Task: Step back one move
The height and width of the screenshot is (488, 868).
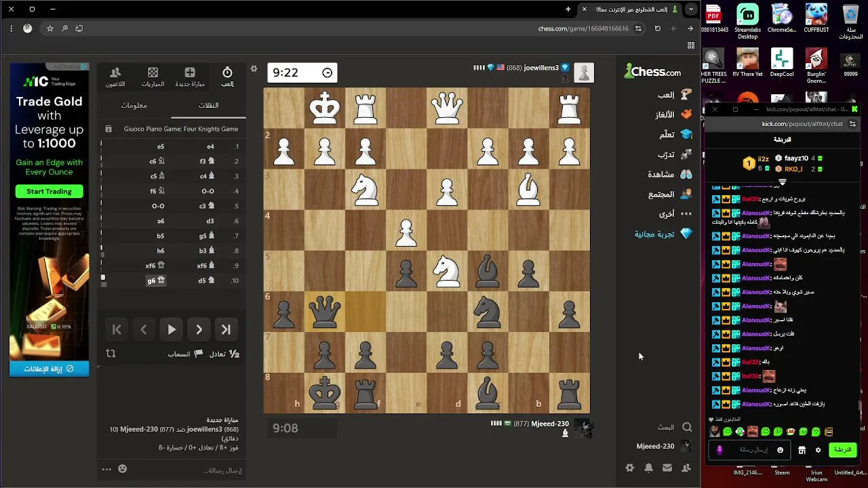Action: point(144,329)
